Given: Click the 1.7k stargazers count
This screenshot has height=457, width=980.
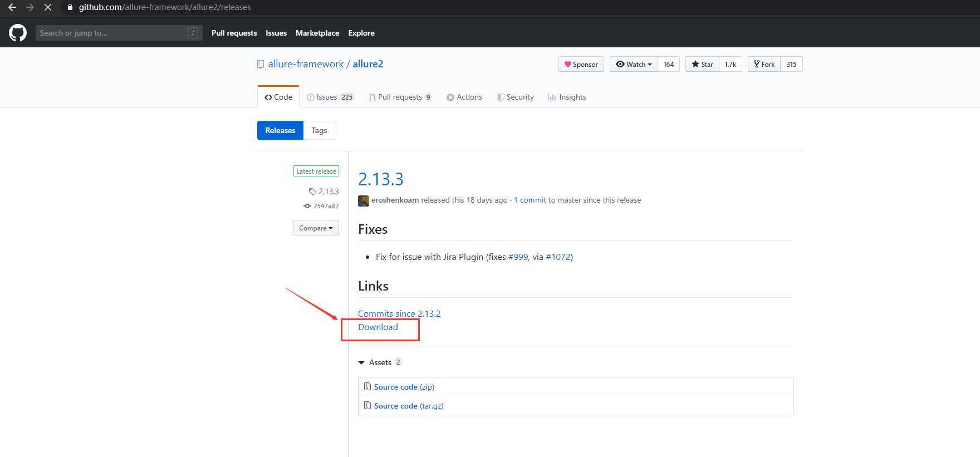Looking at the screenshot, I should (x=731, y=64).
